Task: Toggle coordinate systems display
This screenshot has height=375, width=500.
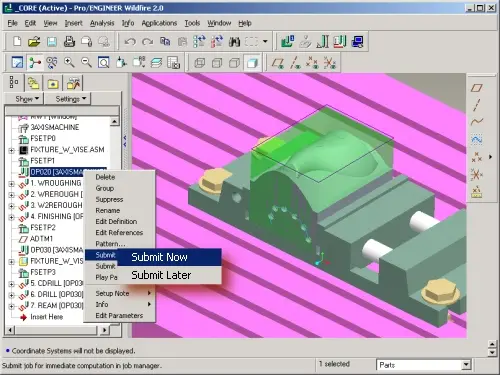Action: click(x=329, y=62)
